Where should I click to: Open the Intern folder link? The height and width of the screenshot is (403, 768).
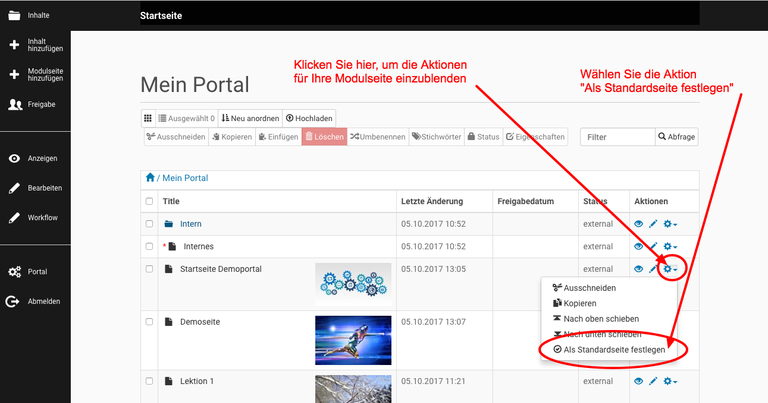click(x=191, y=224)
